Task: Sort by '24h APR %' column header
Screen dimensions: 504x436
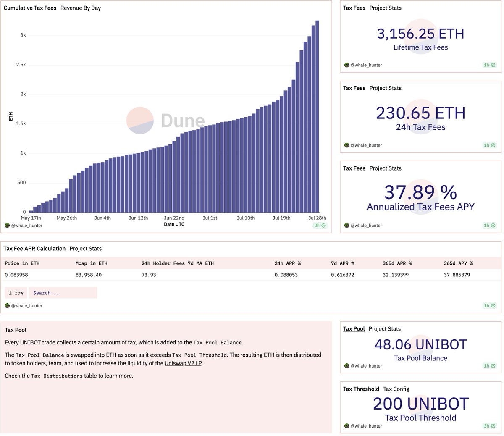Action: point(288,263)
